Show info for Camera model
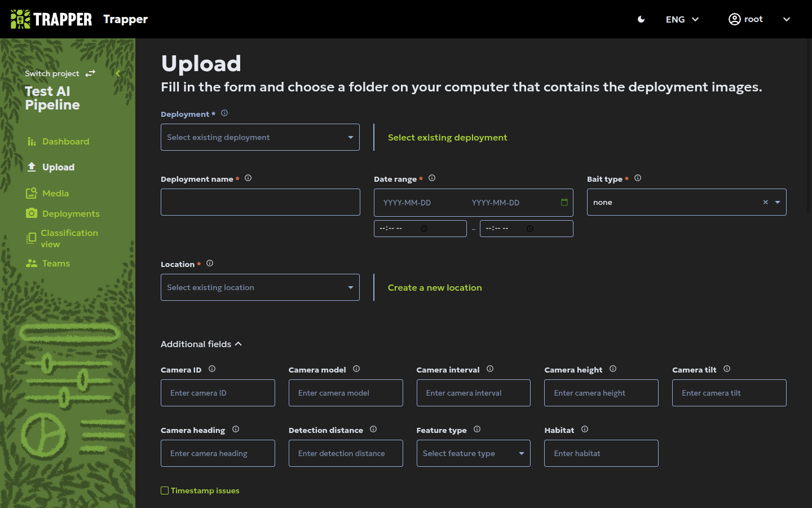812x508 pixels. 356,369
